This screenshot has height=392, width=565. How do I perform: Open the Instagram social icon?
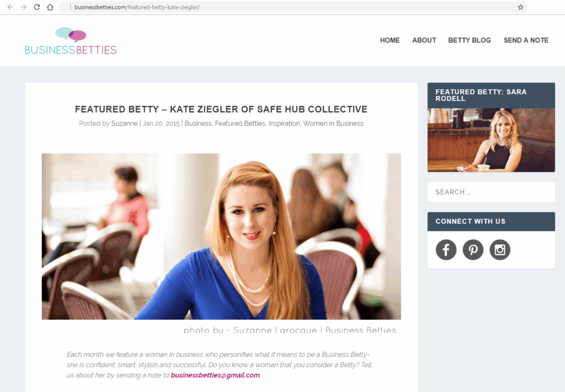coord(500,249)
